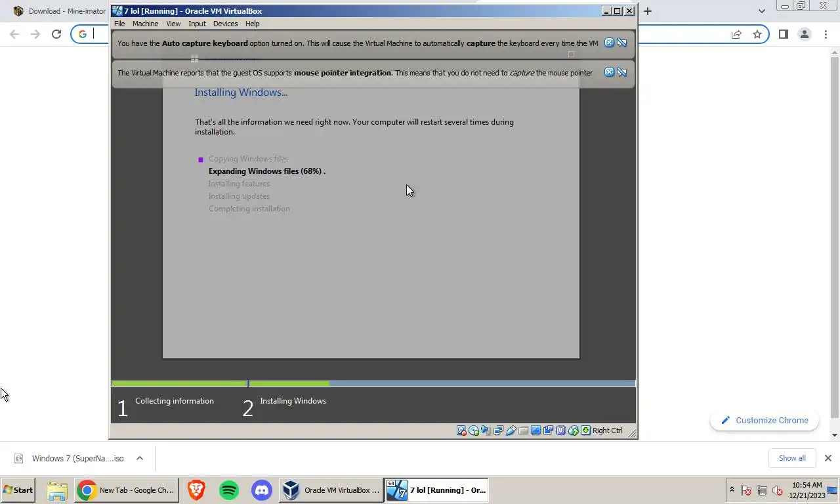The width and height of the screenshot is (840, 504).
Task: Click the taskbar clock showing 10:54 AM
Action: pos(807,490)
